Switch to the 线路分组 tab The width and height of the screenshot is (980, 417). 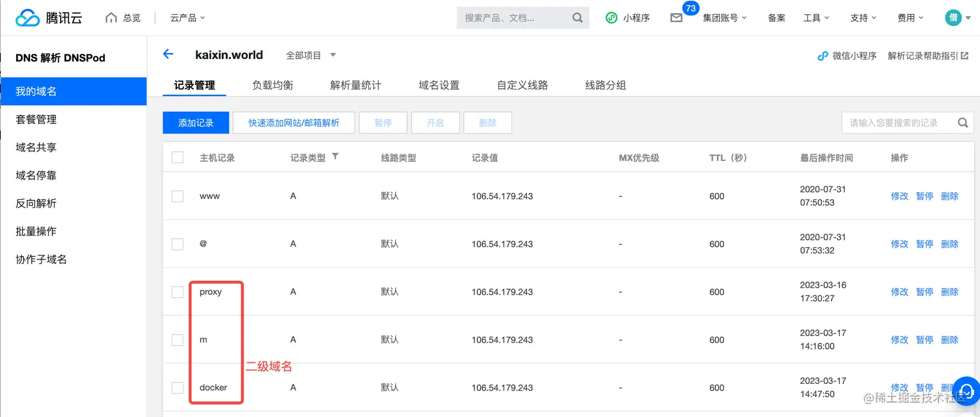[x=605, y=85]
